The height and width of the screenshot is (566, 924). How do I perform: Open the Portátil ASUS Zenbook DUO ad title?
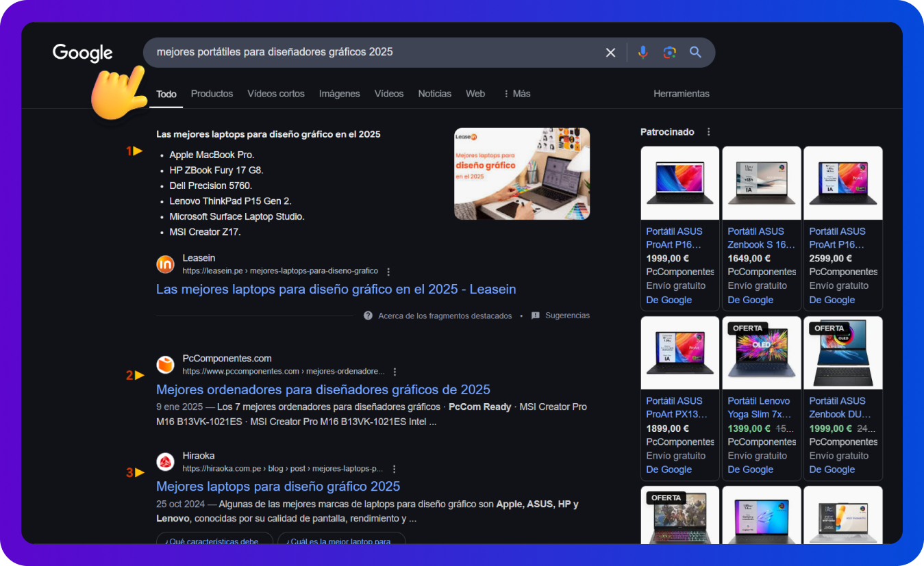tap(840, 408)
